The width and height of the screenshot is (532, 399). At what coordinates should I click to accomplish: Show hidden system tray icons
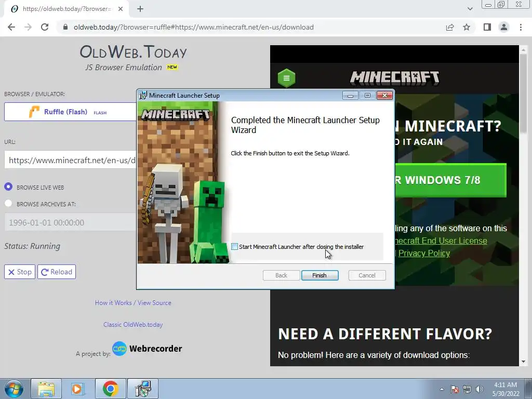click(x=442, y=389)
